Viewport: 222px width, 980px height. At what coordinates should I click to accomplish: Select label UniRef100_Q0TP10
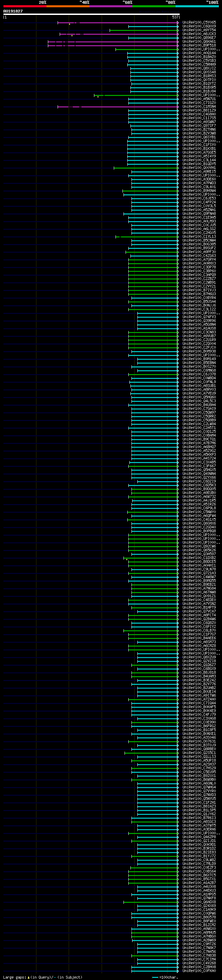pyautogui.click(x=199, y=80)
